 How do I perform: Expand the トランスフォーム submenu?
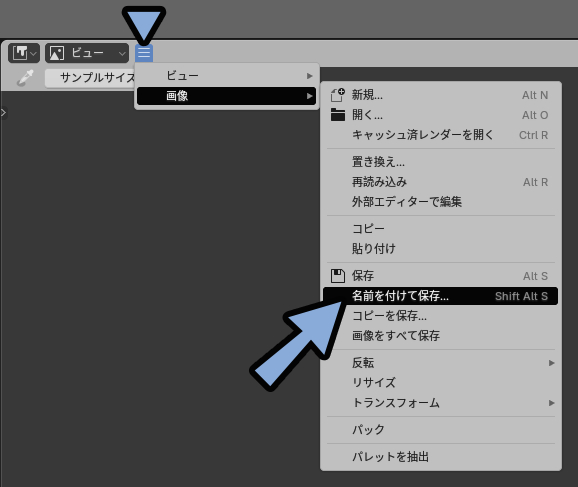[441, 403]
